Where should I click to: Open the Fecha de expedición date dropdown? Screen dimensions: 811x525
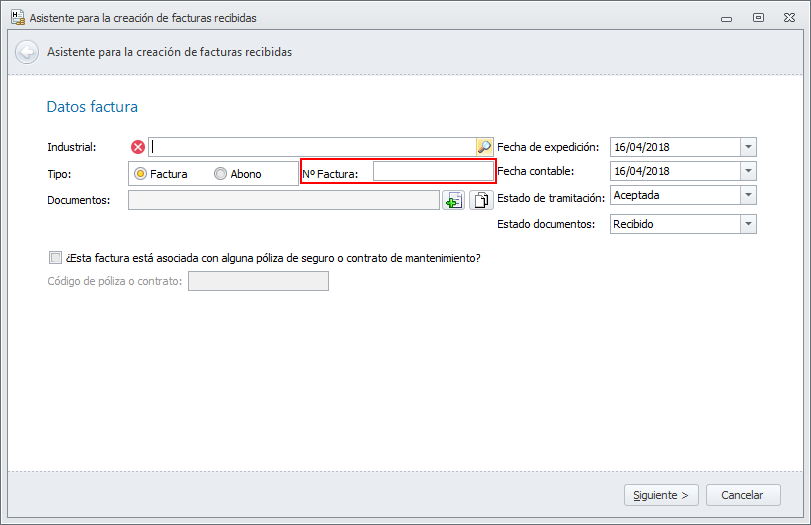748,147
